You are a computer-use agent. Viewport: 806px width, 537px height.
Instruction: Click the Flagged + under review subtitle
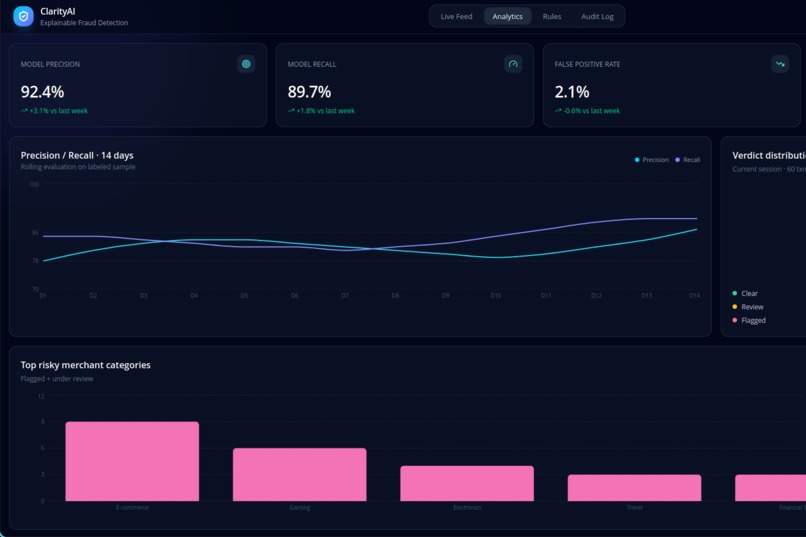click(x=57, y=379)
